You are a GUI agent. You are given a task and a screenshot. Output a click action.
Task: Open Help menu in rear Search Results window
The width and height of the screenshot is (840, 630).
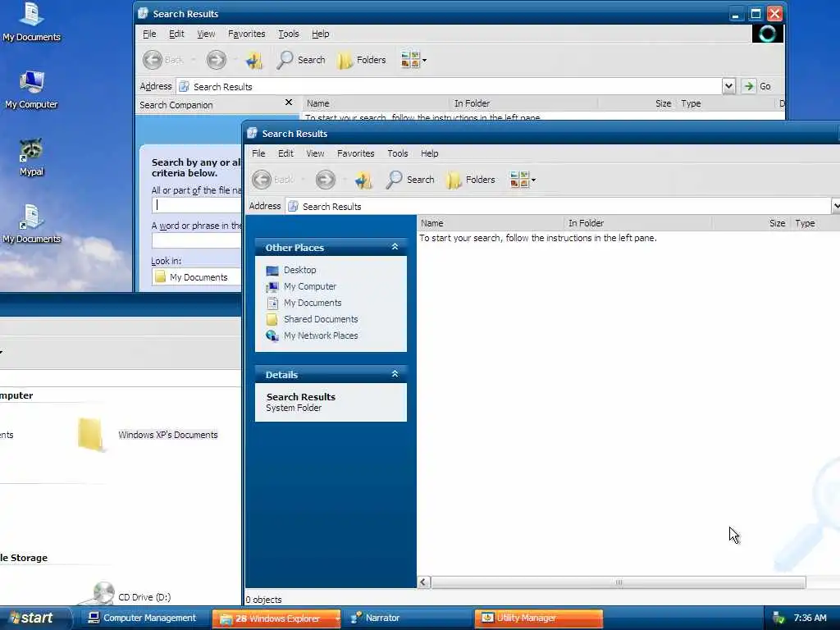pos(321,34)
